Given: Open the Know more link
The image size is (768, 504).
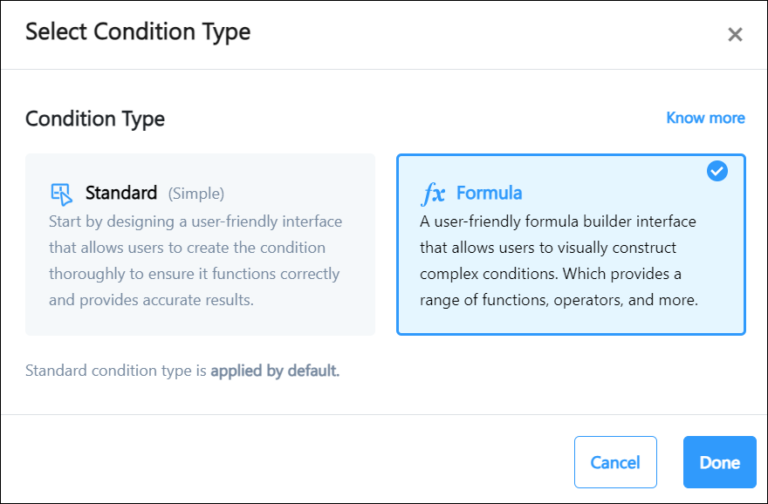Looking at the screenshot, I should (x=705, y=118).
